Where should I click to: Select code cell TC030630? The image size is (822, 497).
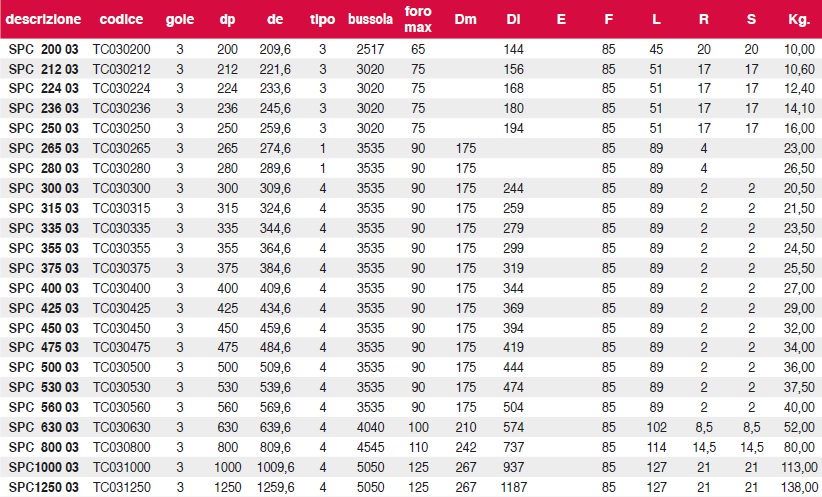(121, 426)
